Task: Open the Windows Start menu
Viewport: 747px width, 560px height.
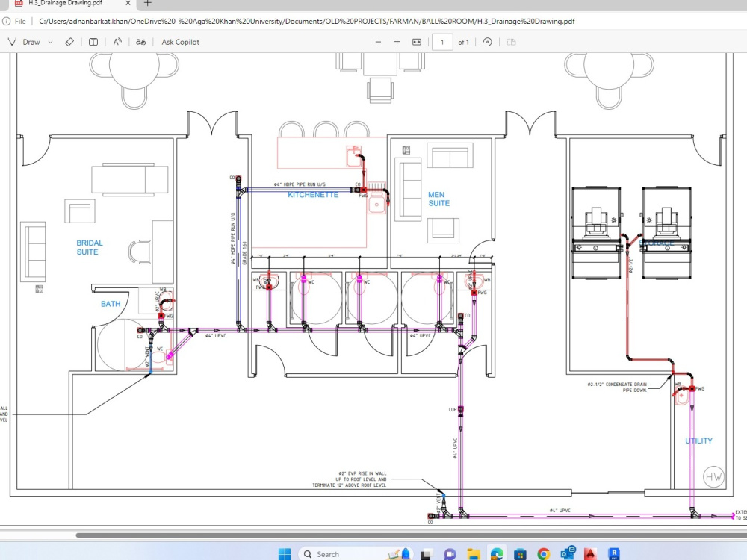Action: pos(285,554)
